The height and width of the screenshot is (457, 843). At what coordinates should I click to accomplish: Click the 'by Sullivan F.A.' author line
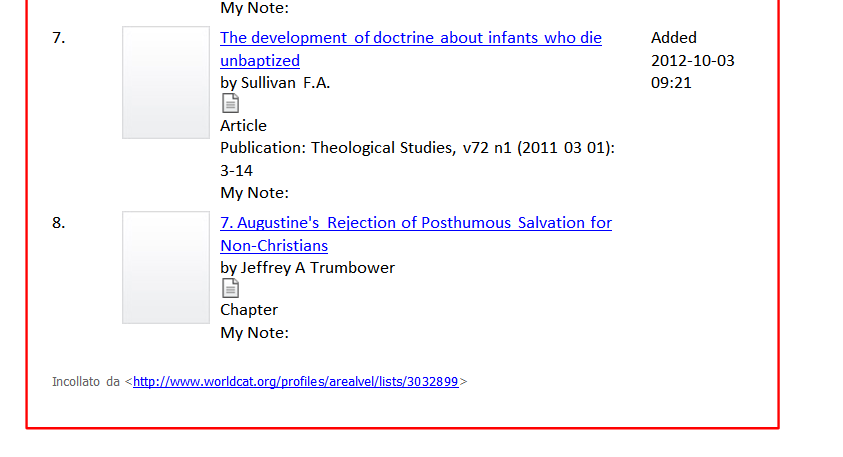(275, 83)
